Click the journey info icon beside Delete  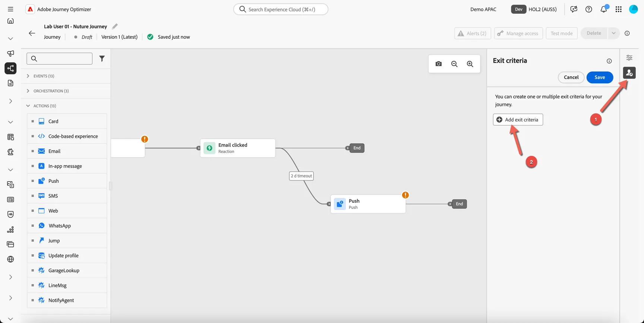(627, 33)
